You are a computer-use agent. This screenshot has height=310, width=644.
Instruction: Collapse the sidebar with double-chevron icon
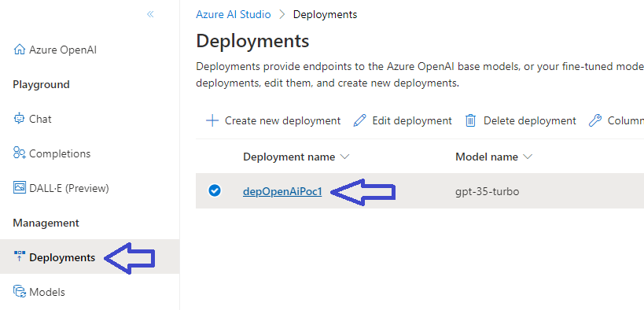click(x=150, y=14)
